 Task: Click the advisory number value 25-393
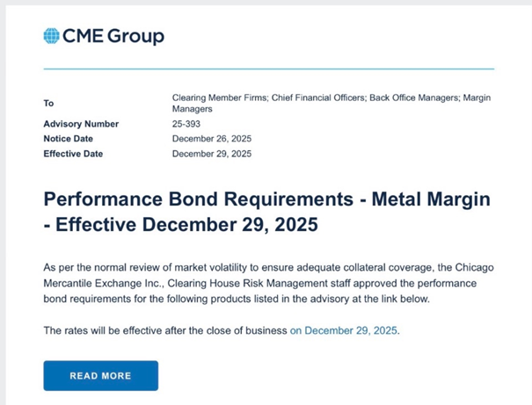click(186, 125)
